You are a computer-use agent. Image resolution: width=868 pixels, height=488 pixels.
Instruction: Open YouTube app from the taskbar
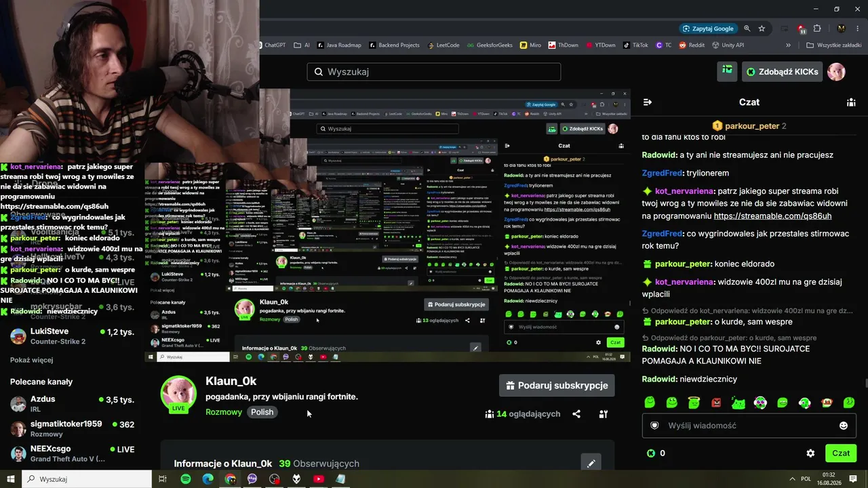point(319,479)
